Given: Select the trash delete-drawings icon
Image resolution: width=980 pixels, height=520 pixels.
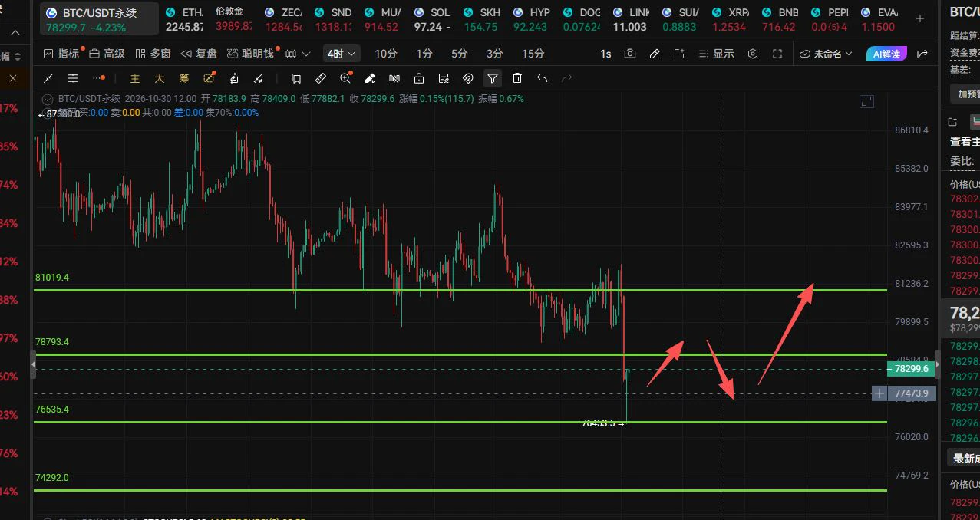Looking at the screenshot, I should coord(517,78).
